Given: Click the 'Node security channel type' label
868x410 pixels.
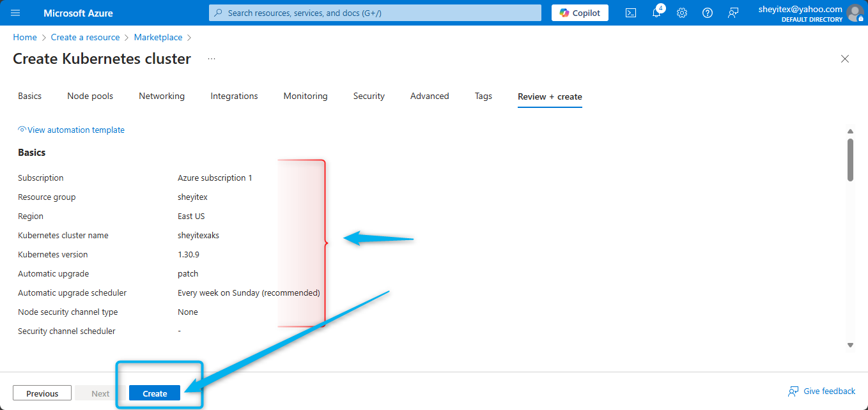Looking at the screenshot, I should coord(68,312).
